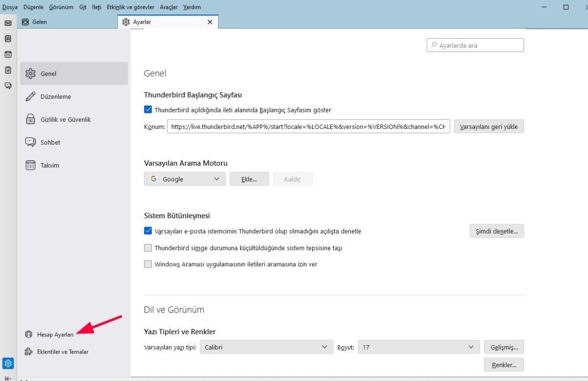
Task: Enable Thunderbird system tray minimize option
Action: 148,248
